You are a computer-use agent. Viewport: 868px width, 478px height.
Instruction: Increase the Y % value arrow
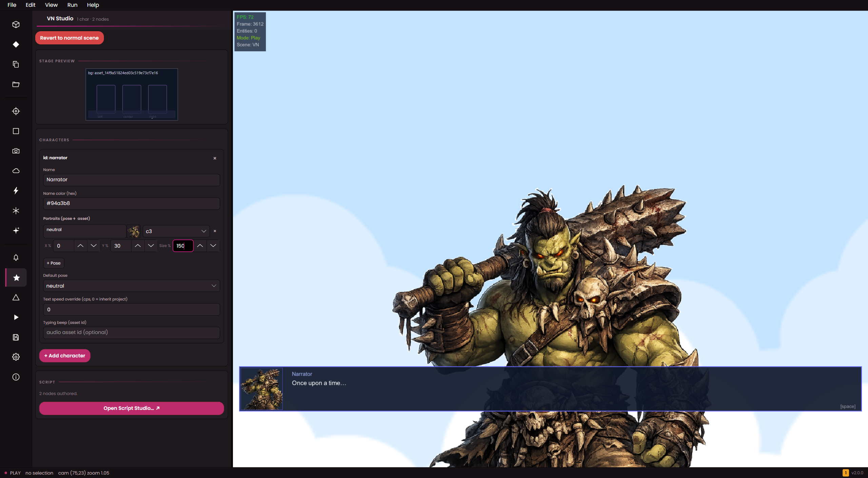138,246
